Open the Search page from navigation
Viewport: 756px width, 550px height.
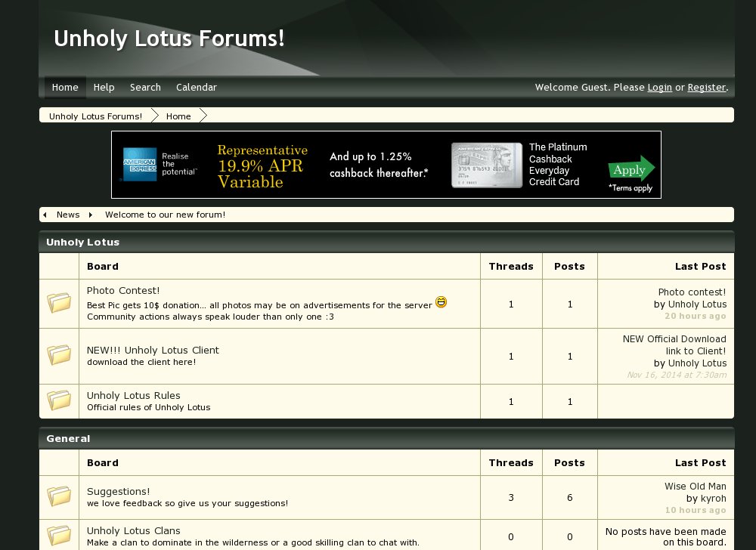point(145,88)
